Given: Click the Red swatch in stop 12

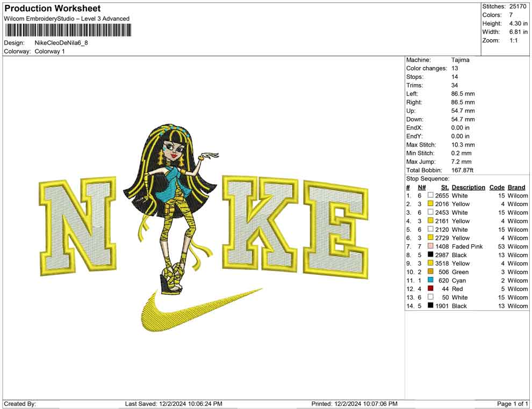Looking at the screenshot, I should pyautogui.click(x=430, y=288).
